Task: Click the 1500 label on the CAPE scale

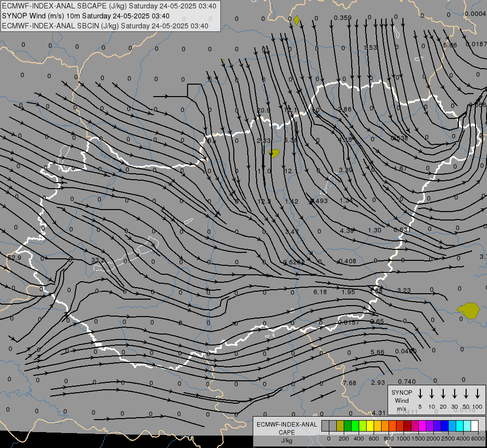Action: point(418,439)
